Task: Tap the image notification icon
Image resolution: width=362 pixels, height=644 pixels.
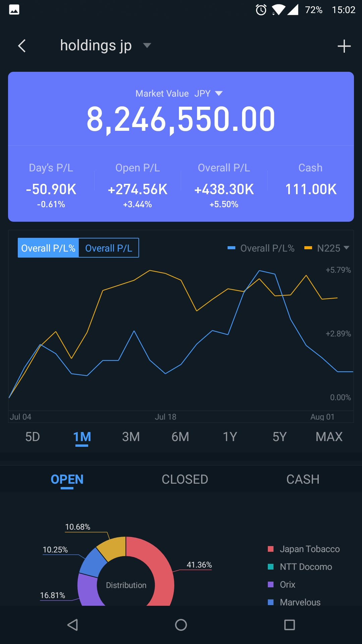Action: (14, 10)
